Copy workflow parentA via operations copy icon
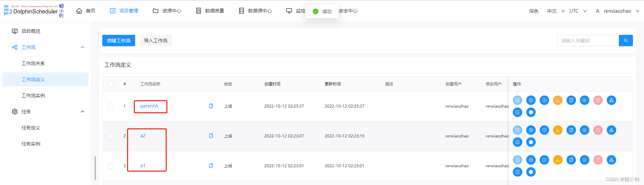Image resolution: width=644 pixels, height=185 pixels. [571, 100]
